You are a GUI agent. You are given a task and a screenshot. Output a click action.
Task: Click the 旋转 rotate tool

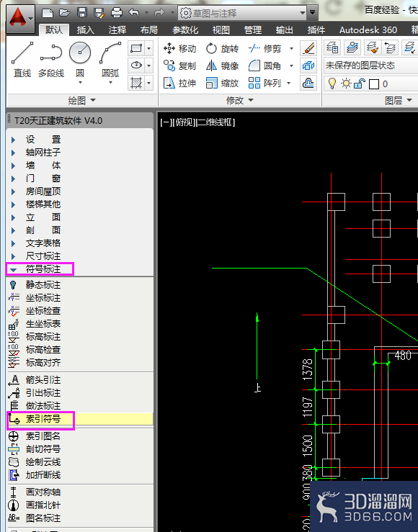[222, 48]
